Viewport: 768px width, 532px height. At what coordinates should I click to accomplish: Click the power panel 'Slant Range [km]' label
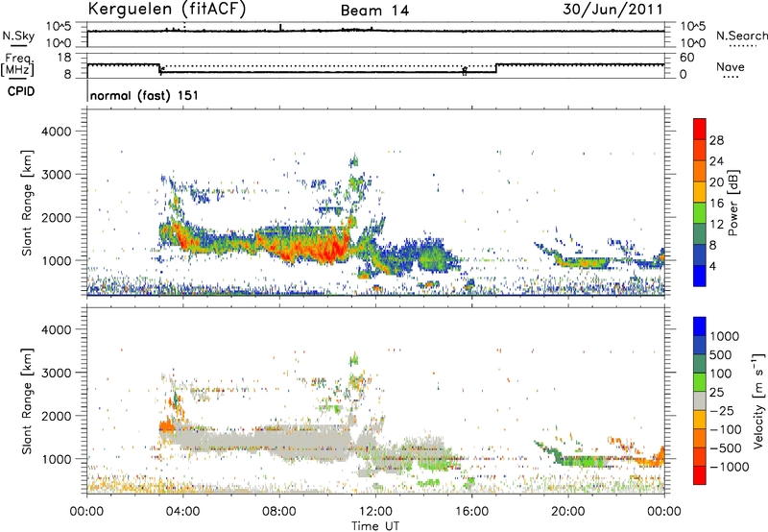coord(26,203)
